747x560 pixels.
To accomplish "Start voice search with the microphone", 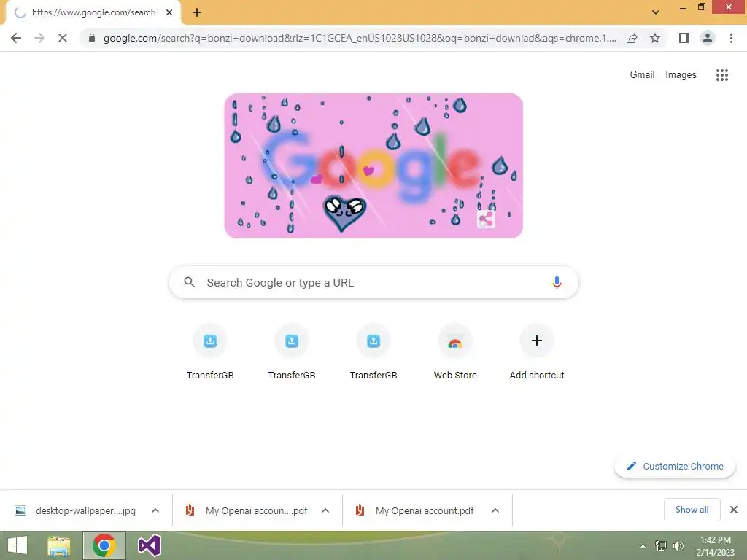I will (x=557, y=282).
